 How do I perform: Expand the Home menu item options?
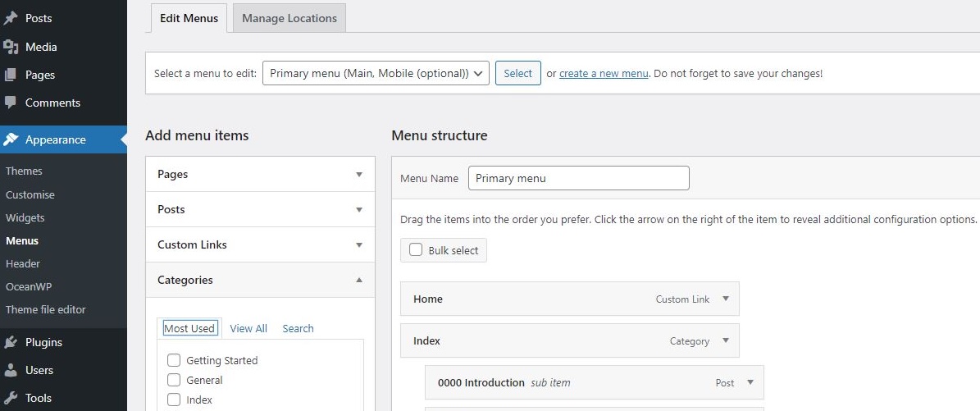726,299
